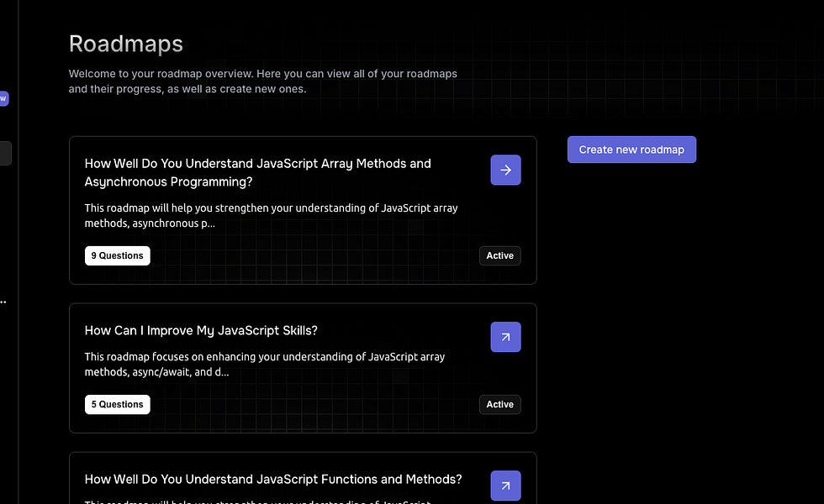Toggle the Active status on the first roadmap
Image resolution: width=824 pixels, height=504 pixels.
pos(499,255)
